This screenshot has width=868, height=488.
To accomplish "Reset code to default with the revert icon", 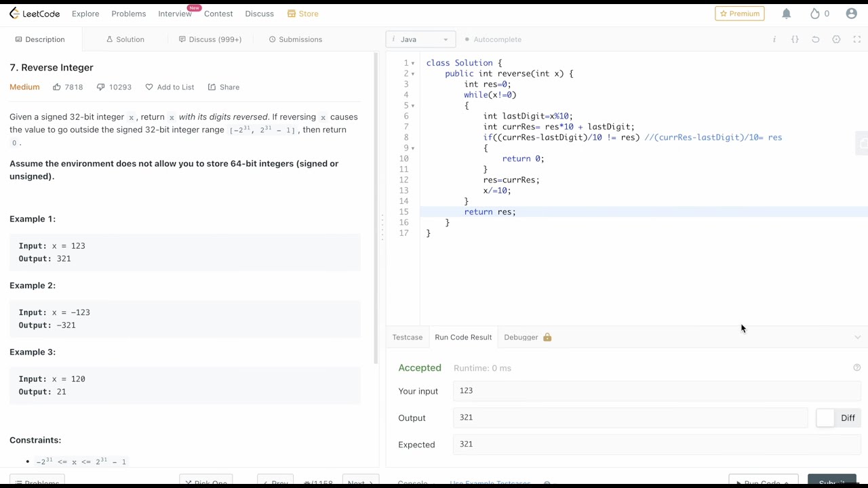I will point(816,39).
